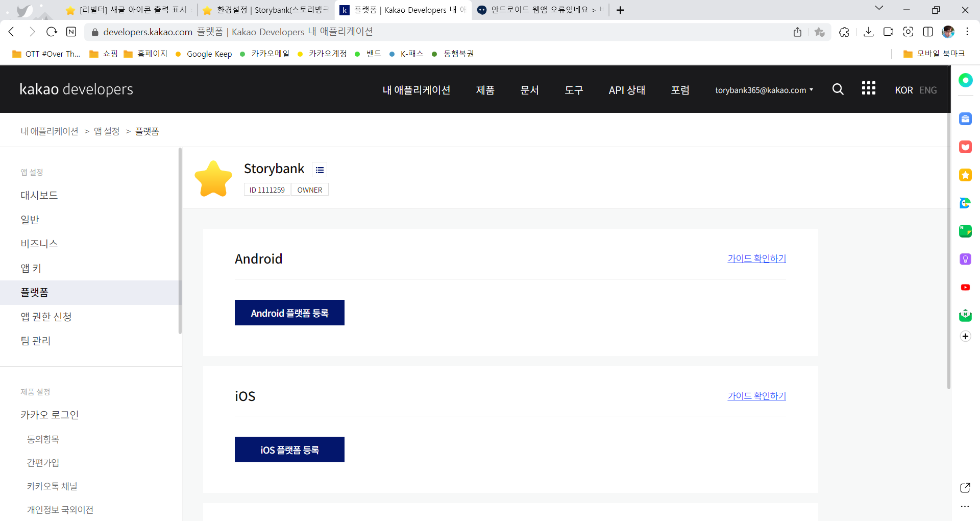Viewport: 980px width, 521px height.
Task: Go to kakao developers home logo
Action: [x=76, y=89]
